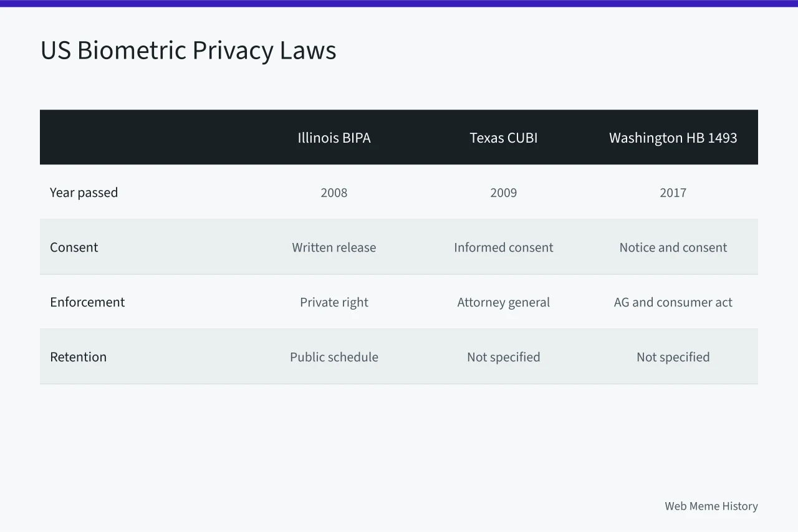Select the '2008' year cell
Screen dimensions: 798x532
(x=334, y=192)
